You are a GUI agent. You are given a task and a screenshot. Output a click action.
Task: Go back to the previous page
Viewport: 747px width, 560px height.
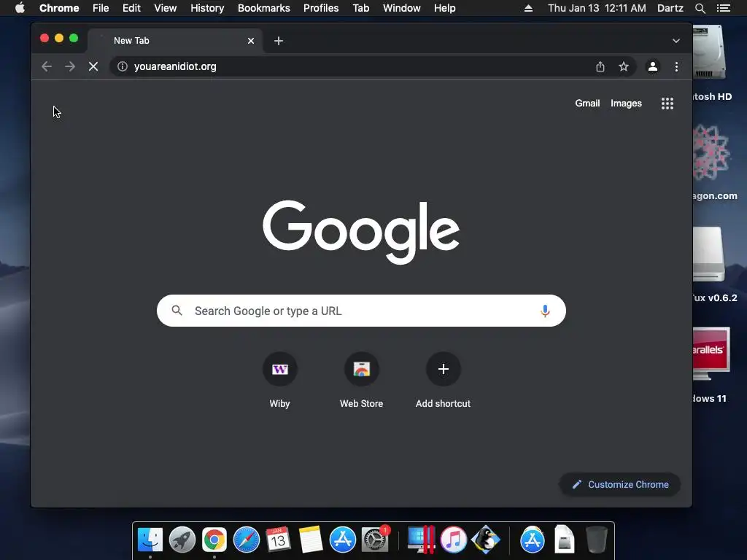(x=47, y=66)
